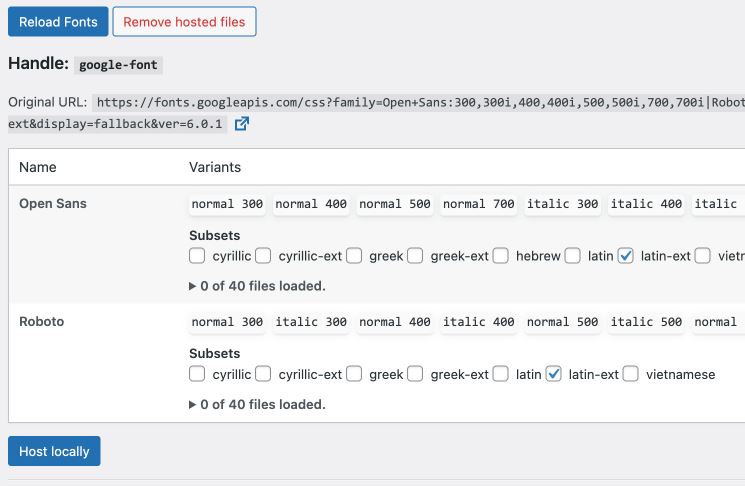Enable cyrillic-ext subset for Open Sans

coord(263,256)
